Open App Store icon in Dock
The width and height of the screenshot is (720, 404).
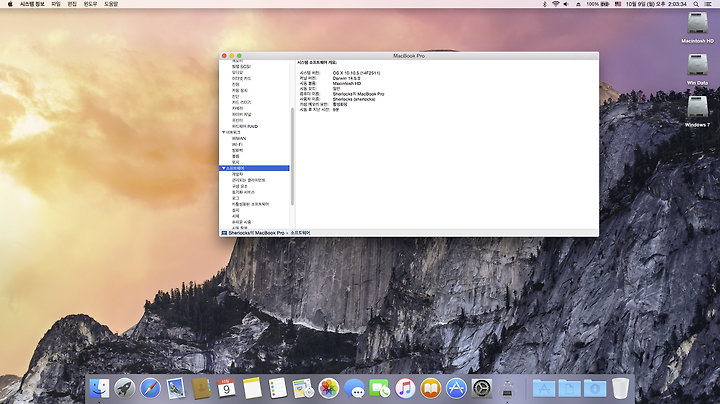pos(456,388)
